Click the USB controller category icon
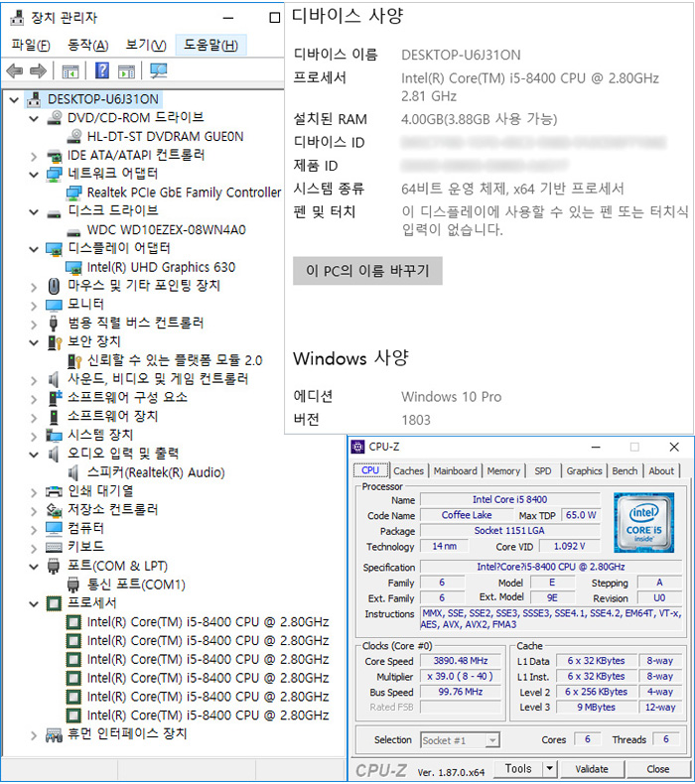The width and height of the screenshot is (695, 784). (54, 324)
